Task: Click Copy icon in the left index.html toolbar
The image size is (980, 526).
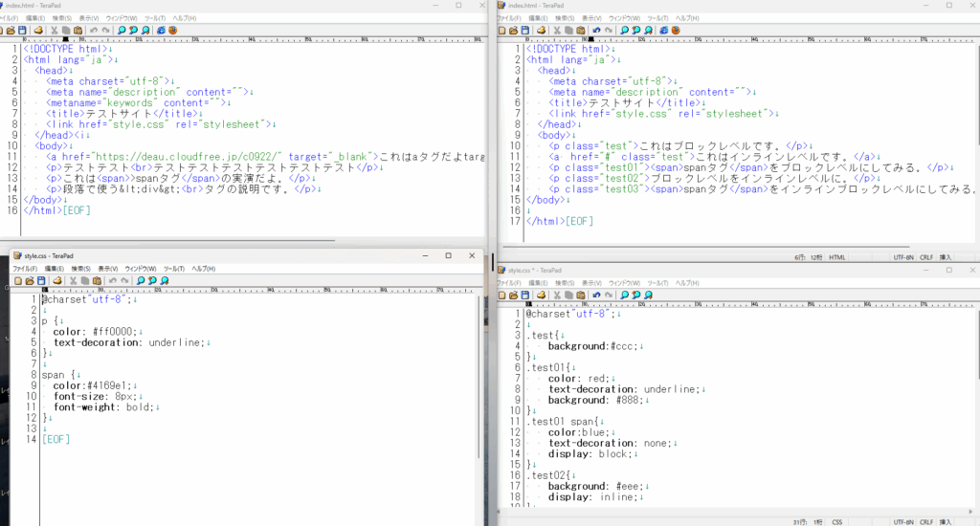Action: [66, 30]
